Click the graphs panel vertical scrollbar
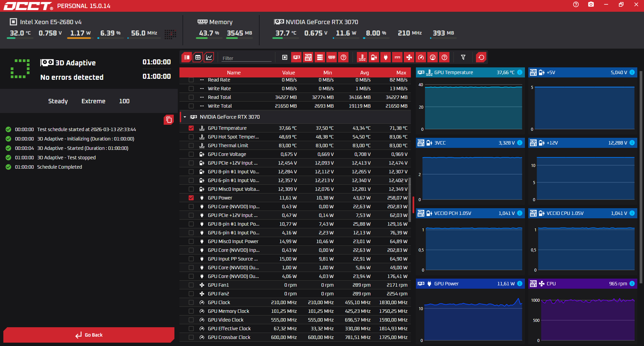 [x=641, y=178]
